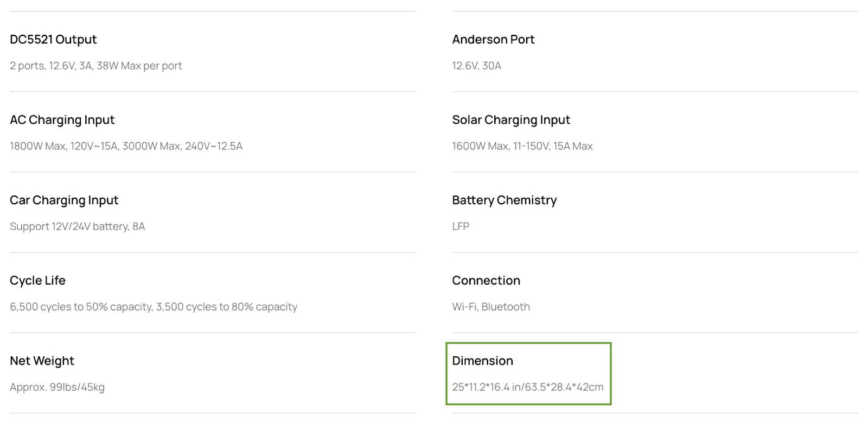Screen dimensions: 868x422
Task: Click Support 12V/24V battery, 8A text
Action: [77, 226]
